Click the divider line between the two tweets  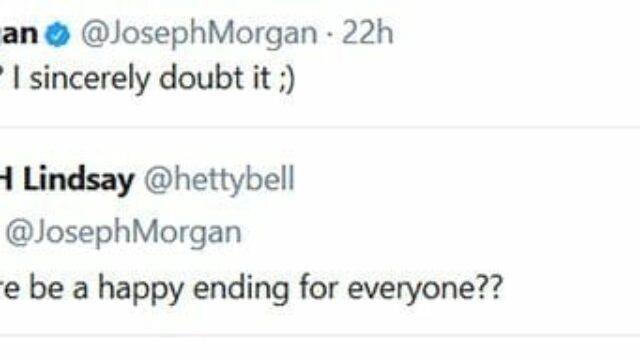point(320,128)
